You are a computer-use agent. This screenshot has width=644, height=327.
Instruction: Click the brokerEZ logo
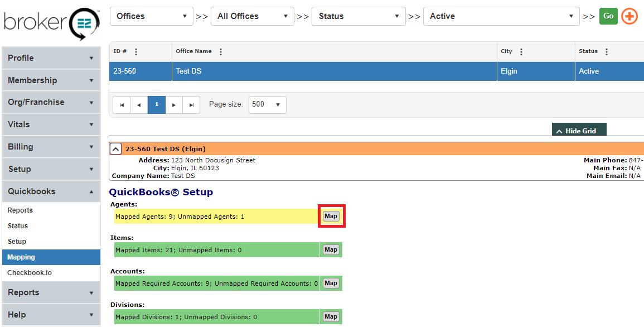pyautogui.click(x=51, y=23)
